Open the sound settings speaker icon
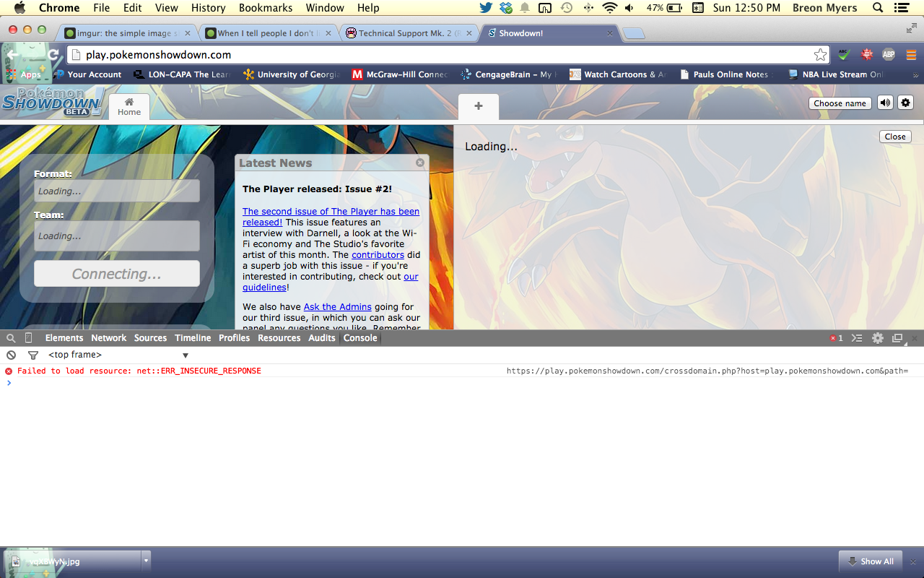924x578 pixels. click(x=885, y=103)
